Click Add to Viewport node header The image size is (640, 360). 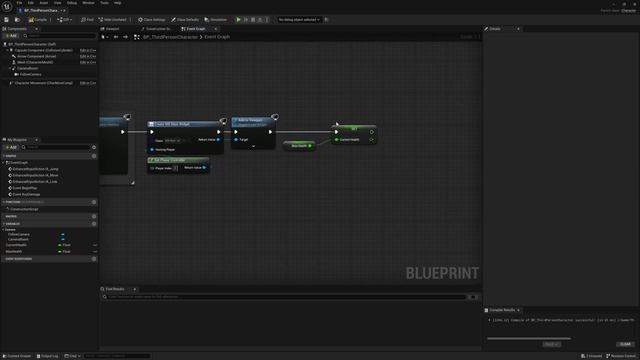click(x=253, y=122)
